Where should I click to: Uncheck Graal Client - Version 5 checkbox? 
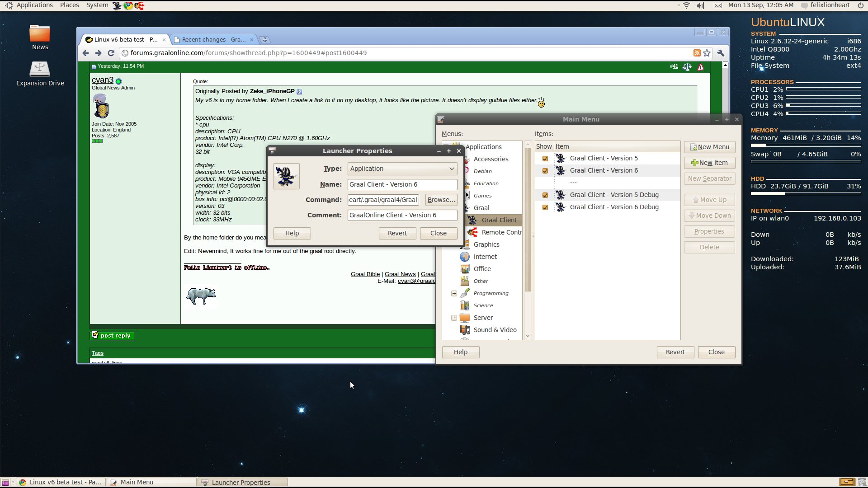pos(545,159)
